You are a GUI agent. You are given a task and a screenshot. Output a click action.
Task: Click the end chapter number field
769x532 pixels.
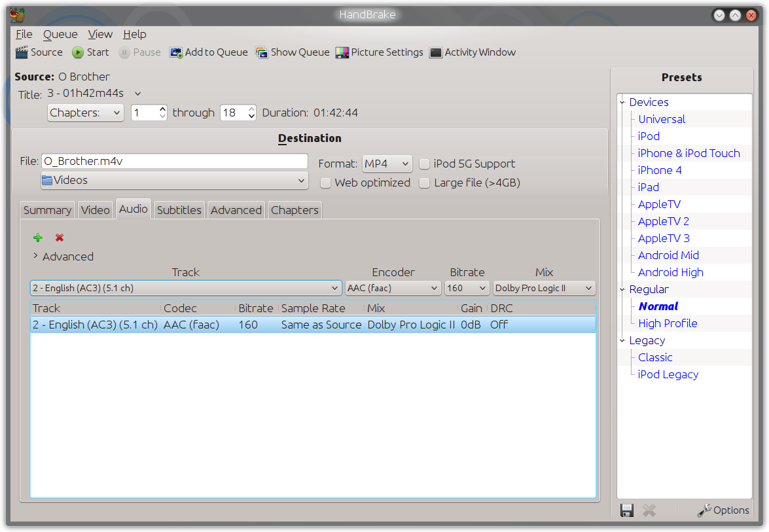pyautogui.click(x=234, y=113)
